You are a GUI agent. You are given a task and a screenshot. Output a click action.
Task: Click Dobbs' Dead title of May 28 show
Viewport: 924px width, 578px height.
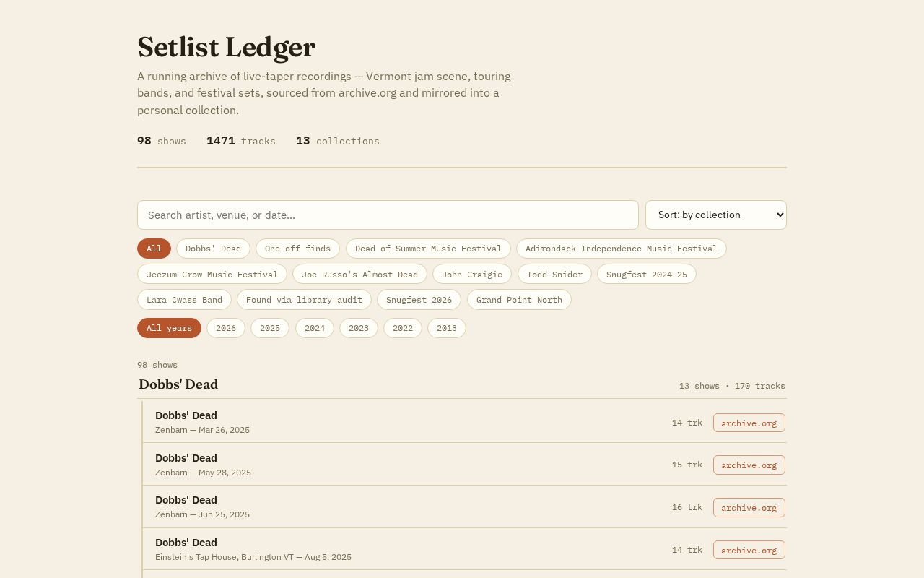pos(186,458)
